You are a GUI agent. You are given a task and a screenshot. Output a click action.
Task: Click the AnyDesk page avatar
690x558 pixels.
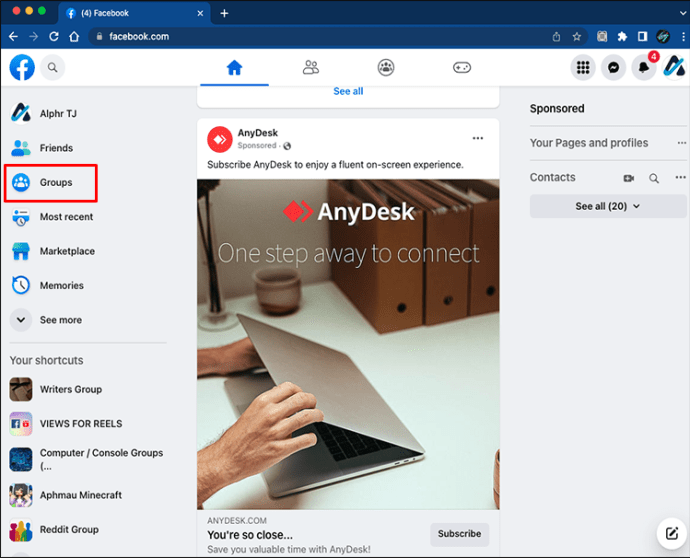pos(220,139)
